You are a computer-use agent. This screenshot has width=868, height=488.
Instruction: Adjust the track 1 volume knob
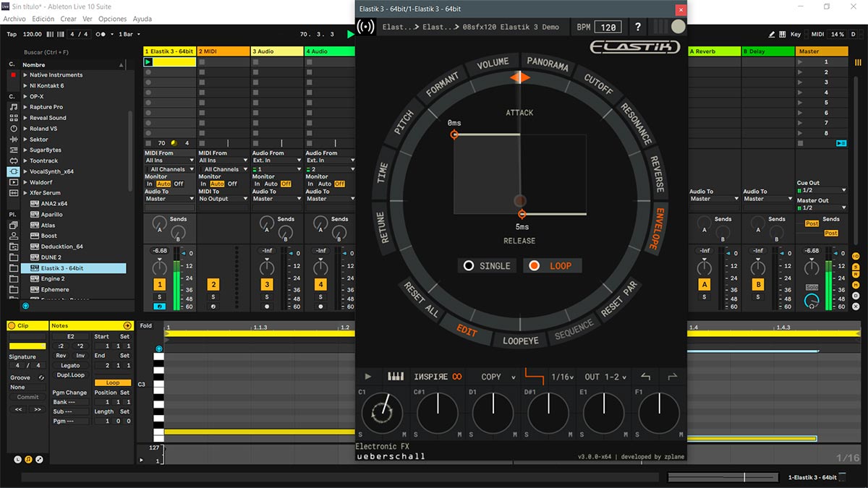(159, 268)
